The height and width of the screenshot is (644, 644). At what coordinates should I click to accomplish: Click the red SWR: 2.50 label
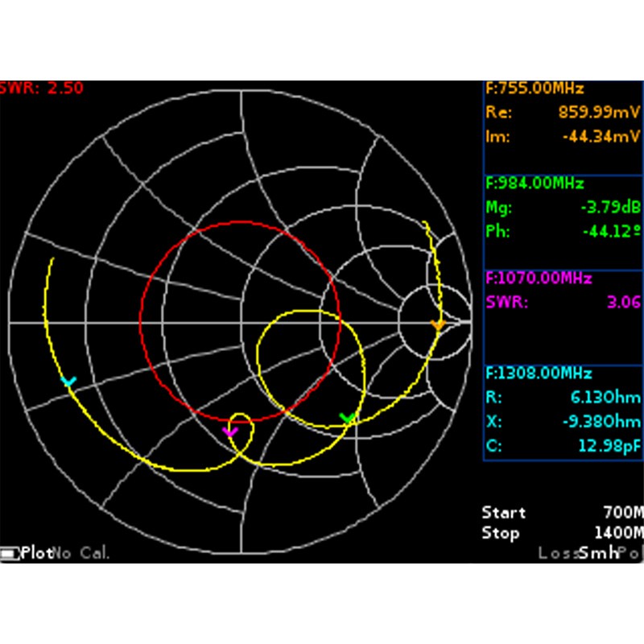(42, 89)
